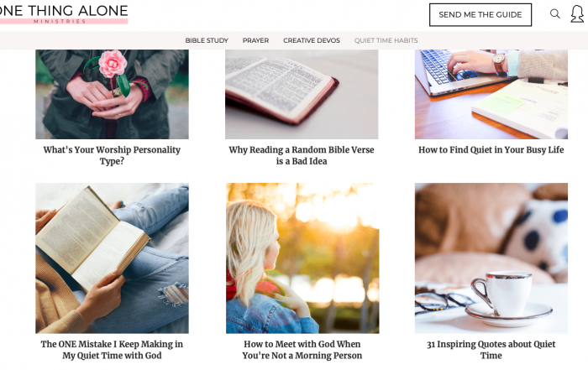Open the search magnifier icon

[x=554, y=14]
